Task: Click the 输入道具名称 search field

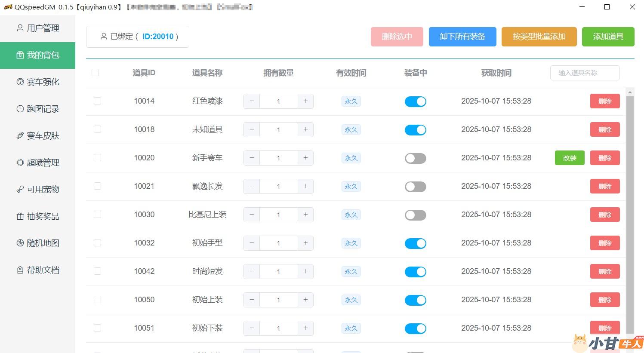Action: click(585, 73)
